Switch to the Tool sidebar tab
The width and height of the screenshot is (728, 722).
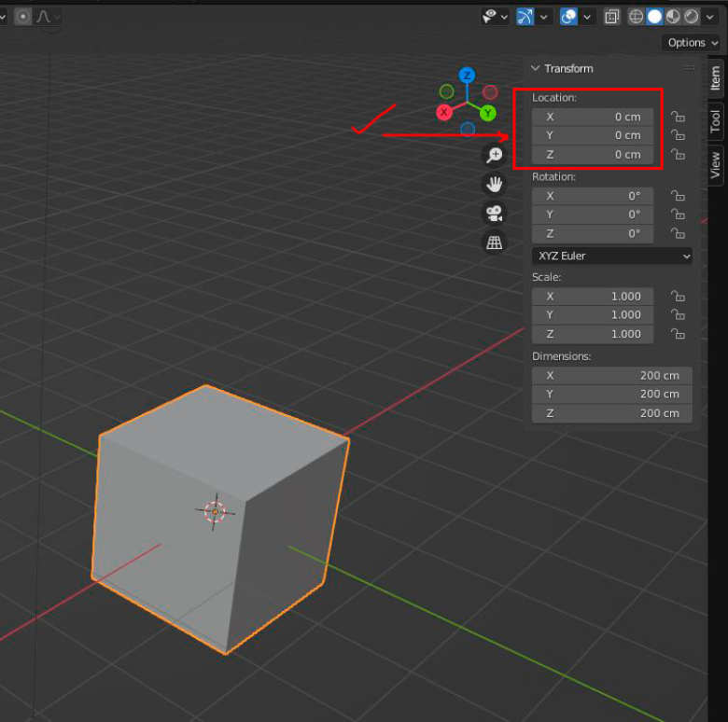pos(715,120)
